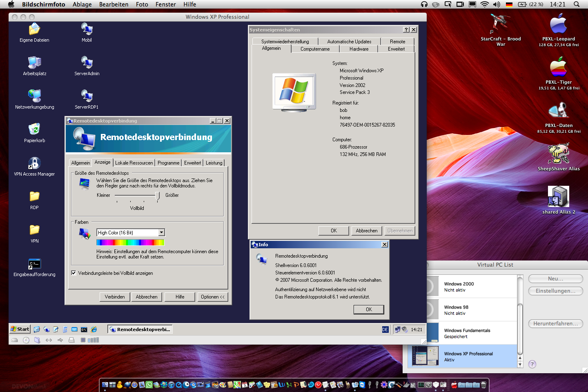Switch to the Programme tab

[x=168, y=163]
